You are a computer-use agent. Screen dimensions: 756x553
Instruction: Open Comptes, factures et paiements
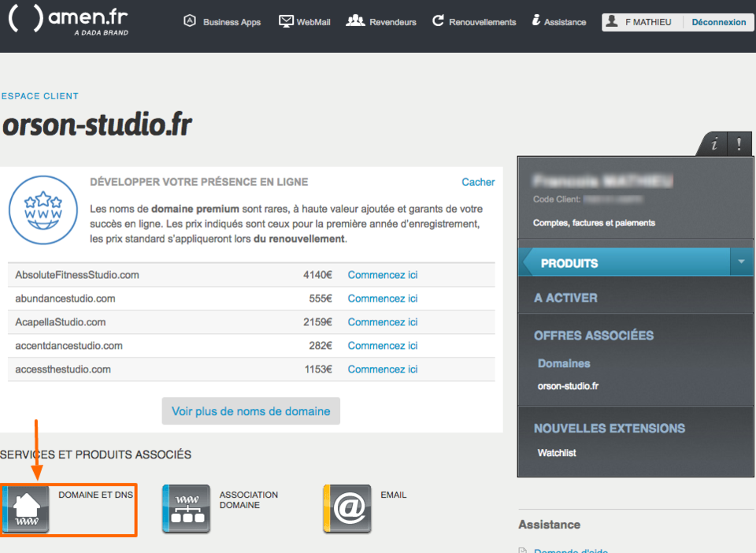[x=594, y=223]
